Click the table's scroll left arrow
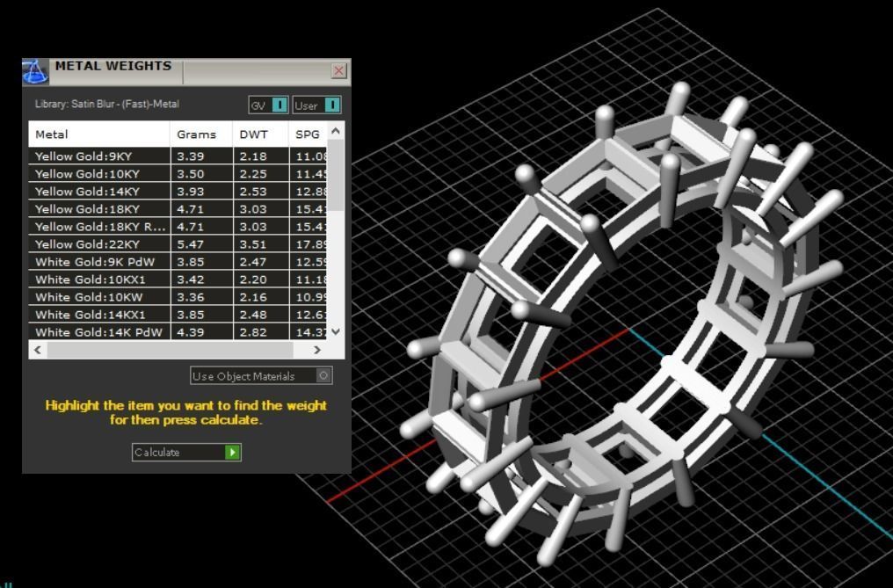 pos(38,350)
